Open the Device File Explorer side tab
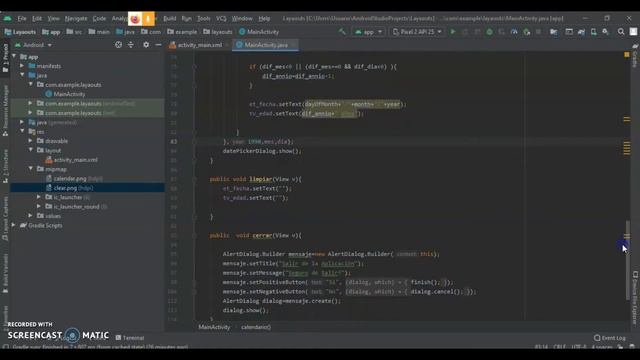The height and width of the screenshot is (360, 640). [635, 298]
